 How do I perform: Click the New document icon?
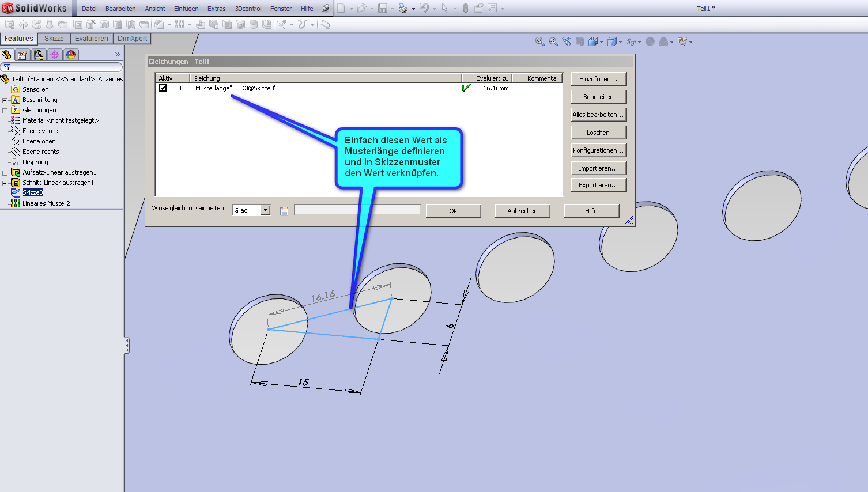click(341, 8)
